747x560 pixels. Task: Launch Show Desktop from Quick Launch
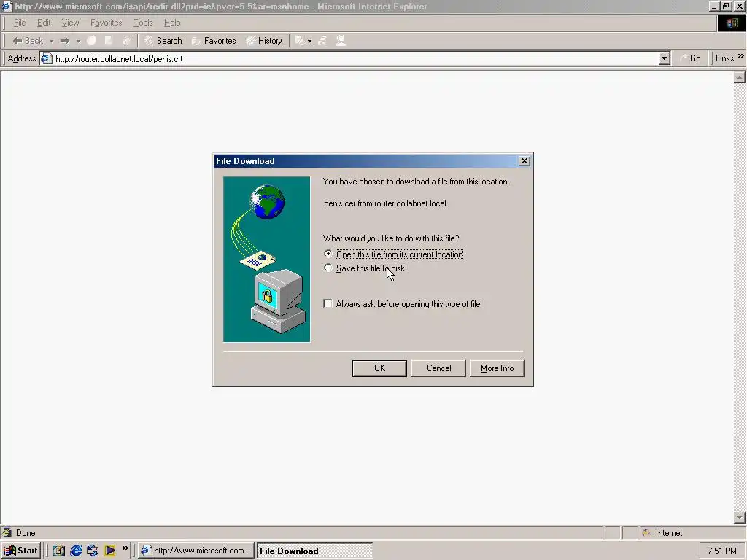[59, 551]
